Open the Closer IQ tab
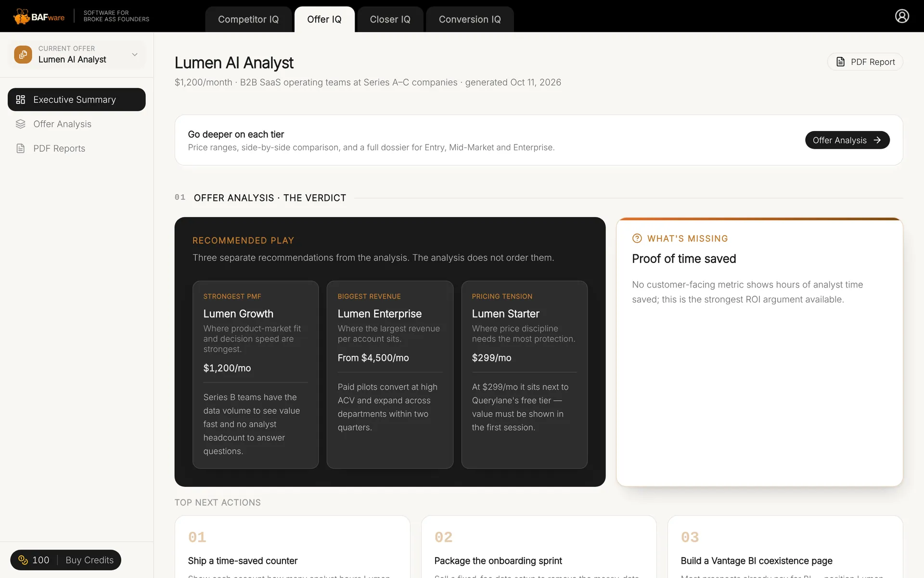The height and width of the screenshot is (578, 924). pos(390,19)
